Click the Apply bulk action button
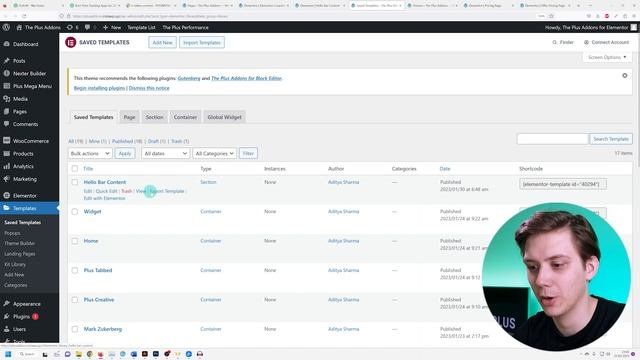640x360 pixels. (x=125, y=153)
